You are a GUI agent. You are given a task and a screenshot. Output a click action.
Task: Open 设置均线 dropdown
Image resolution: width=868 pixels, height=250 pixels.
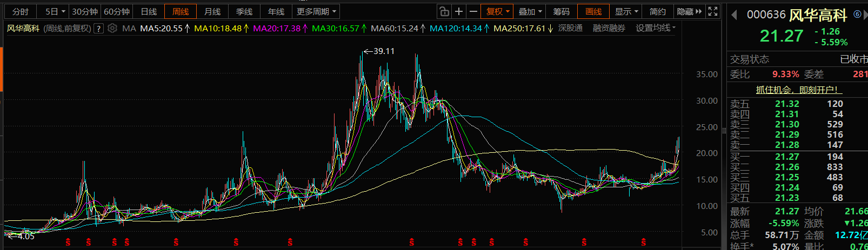click(x=656, y=28)
